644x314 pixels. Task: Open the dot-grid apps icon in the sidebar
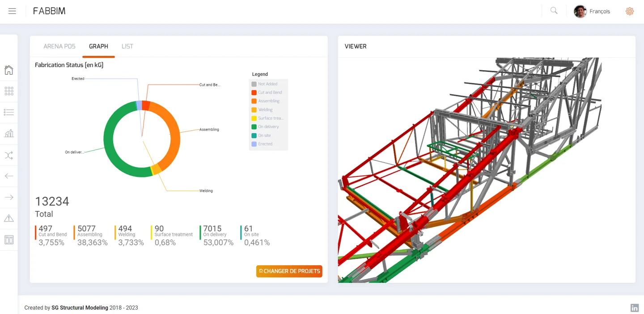click(9, 91)
